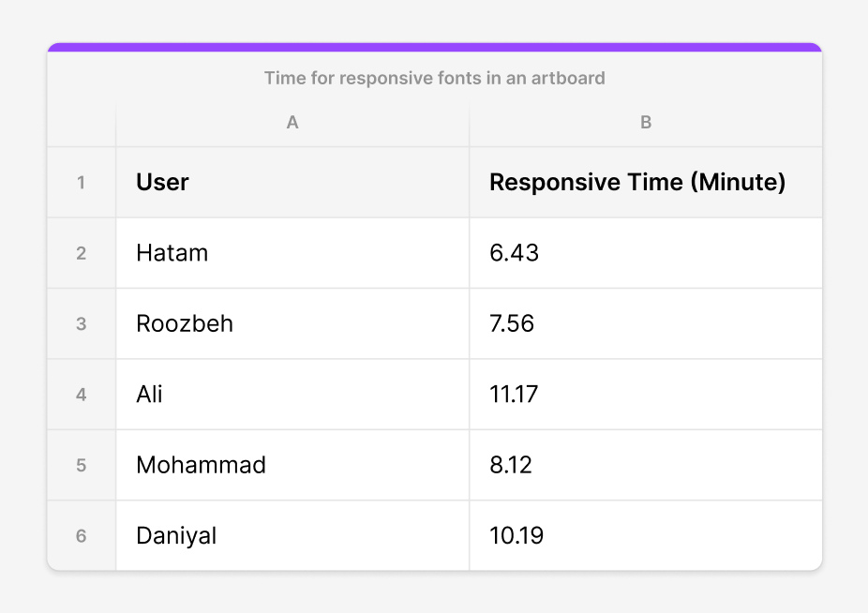Image resolution: width=868 pixels, height=613 pixels.
Task: Select row 5 header number
Action: (82, 465)
